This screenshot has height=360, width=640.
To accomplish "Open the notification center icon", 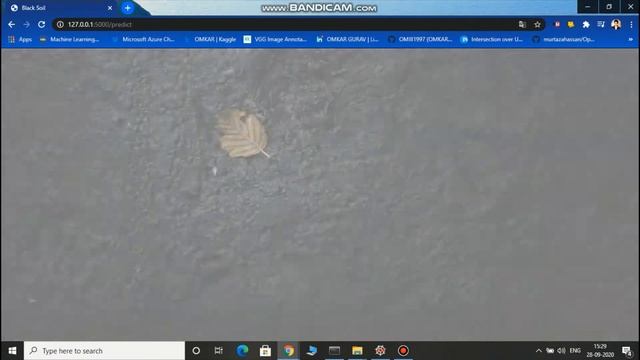I will pos(627,351).
